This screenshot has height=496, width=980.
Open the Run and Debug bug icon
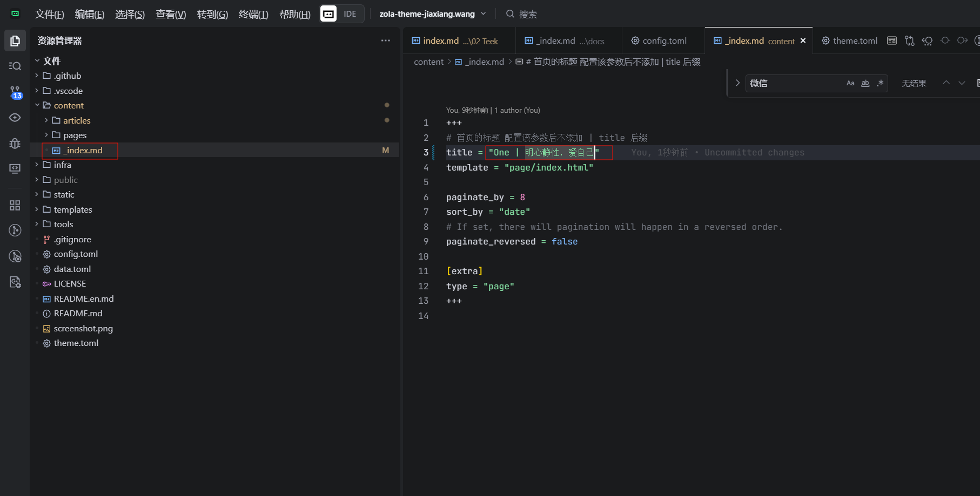click(15, 144)
